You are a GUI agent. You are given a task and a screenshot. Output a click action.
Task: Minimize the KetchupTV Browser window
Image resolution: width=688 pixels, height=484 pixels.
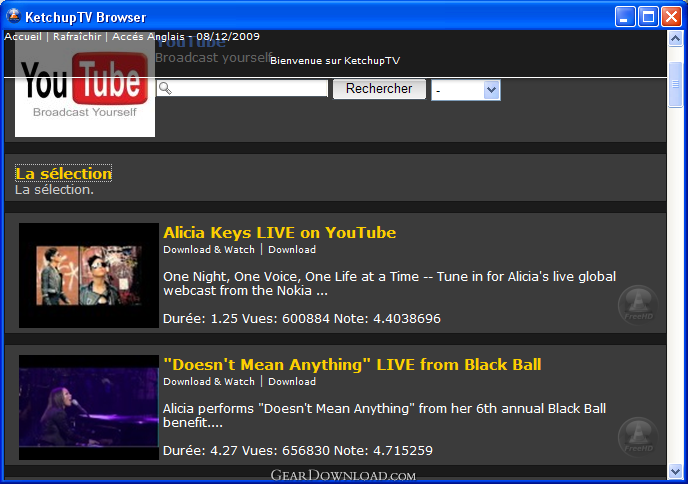(x=625, y=17)
